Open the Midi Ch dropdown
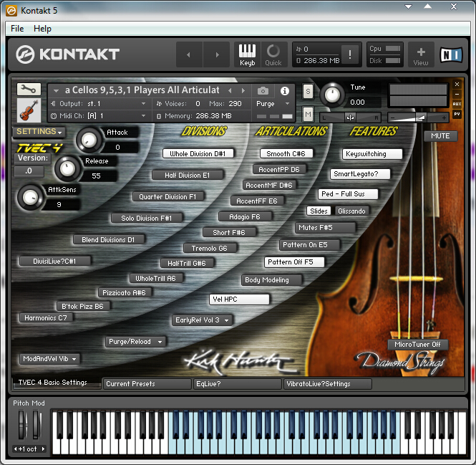 98,116
